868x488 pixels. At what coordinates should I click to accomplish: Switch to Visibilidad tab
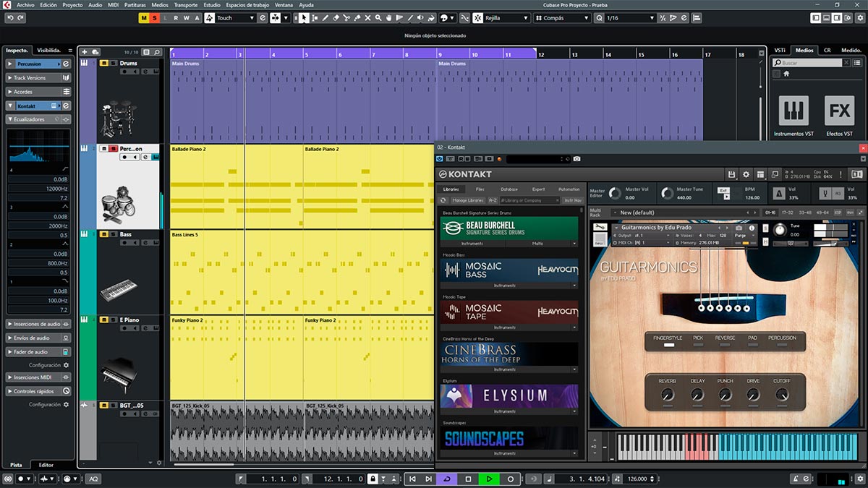[49, 50]
